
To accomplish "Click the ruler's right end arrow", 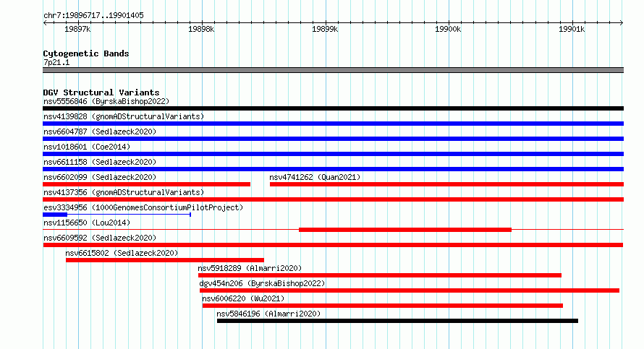I will point(622,22).
